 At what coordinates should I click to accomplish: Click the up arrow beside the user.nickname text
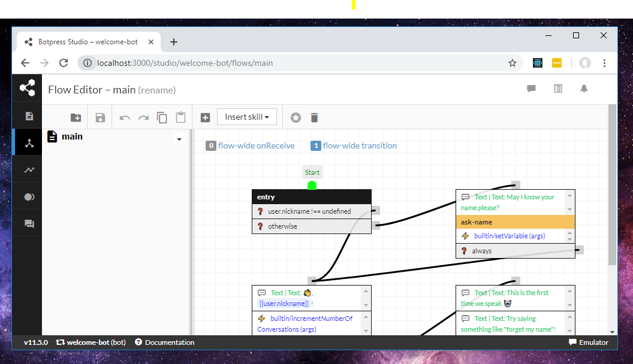366,291
